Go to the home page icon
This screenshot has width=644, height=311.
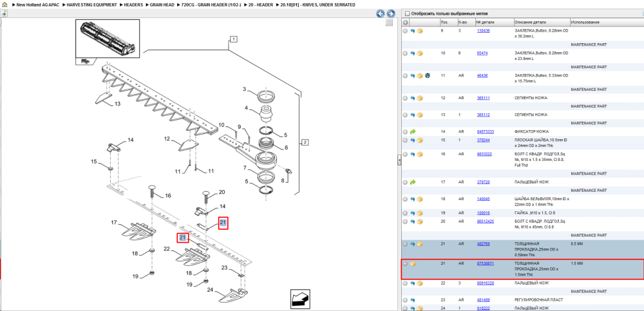point(5,5)
